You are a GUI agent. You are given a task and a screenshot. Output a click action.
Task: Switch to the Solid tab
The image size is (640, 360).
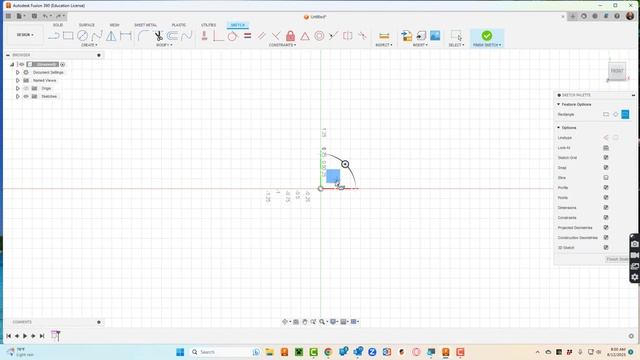tap(58, 25)
